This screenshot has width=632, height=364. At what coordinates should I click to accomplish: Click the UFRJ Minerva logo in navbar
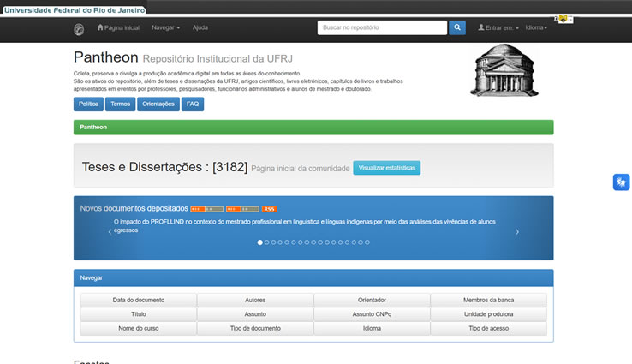tap(79, 29)
